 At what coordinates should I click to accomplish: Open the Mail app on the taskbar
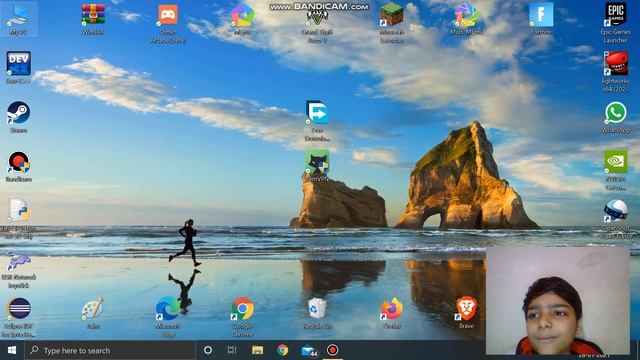pos(309,350)
